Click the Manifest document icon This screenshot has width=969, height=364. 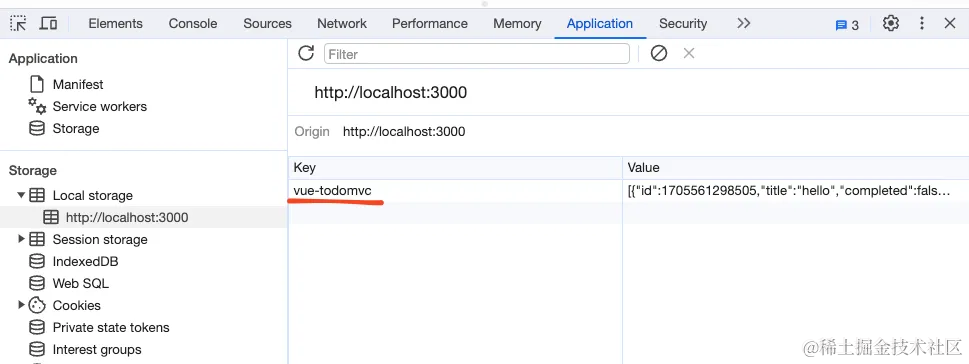[x=37, y=83]
